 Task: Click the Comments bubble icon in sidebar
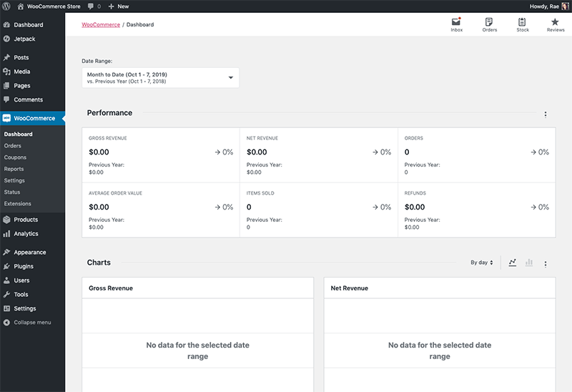click(6, 99)
